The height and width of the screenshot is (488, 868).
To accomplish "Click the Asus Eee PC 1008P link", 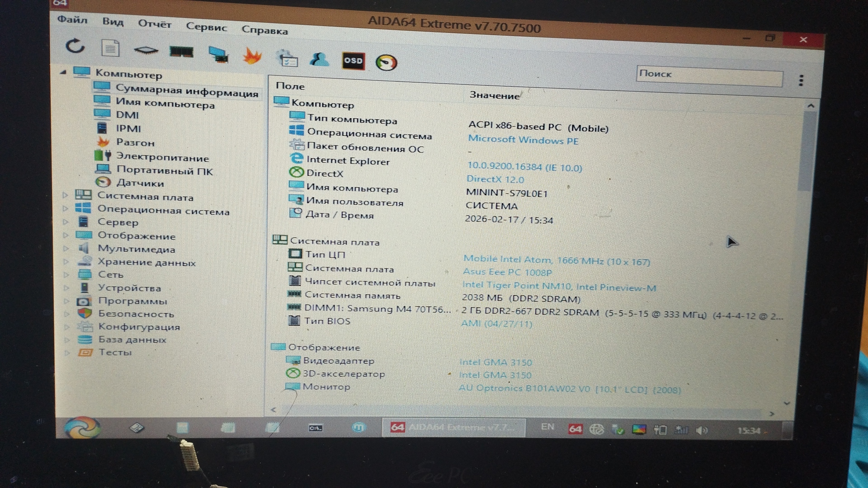I will 507,272.
